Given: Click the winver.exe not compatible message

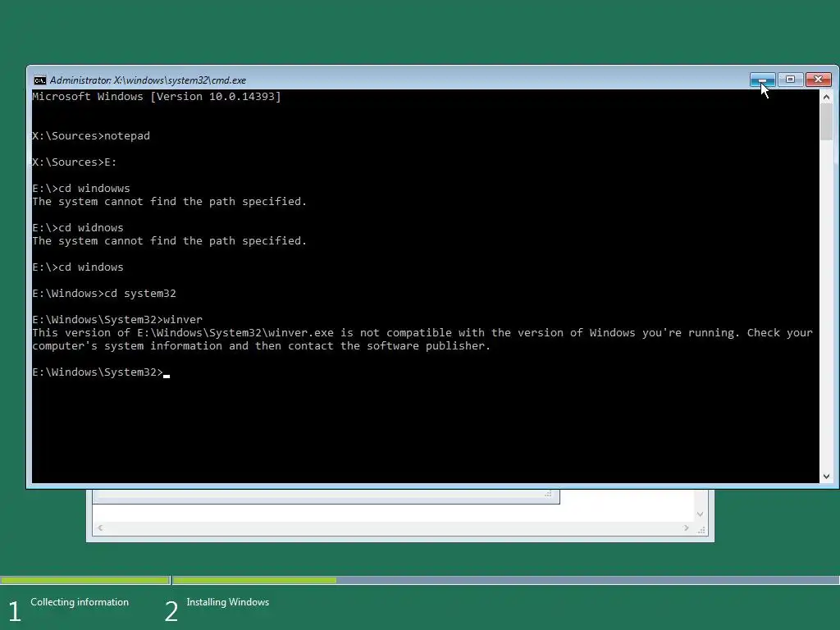Looking at the screenshot, I should click(422, 340).
